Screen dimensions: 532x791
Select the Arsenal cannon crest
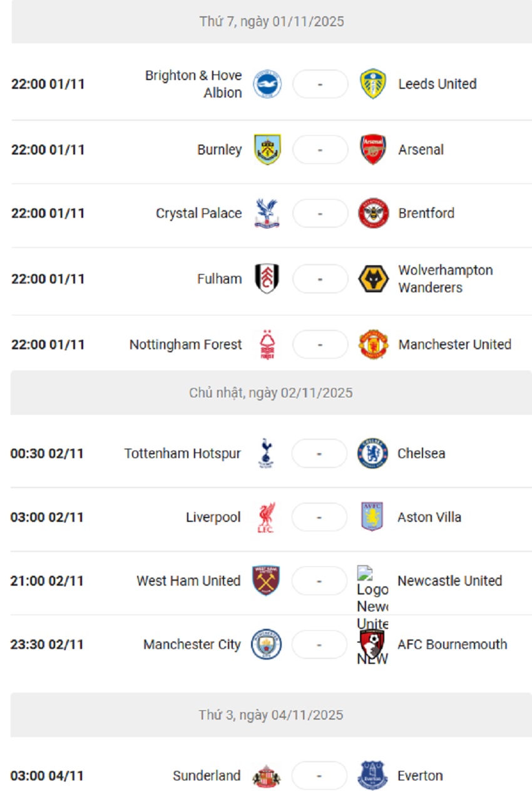tap(373, 150)
